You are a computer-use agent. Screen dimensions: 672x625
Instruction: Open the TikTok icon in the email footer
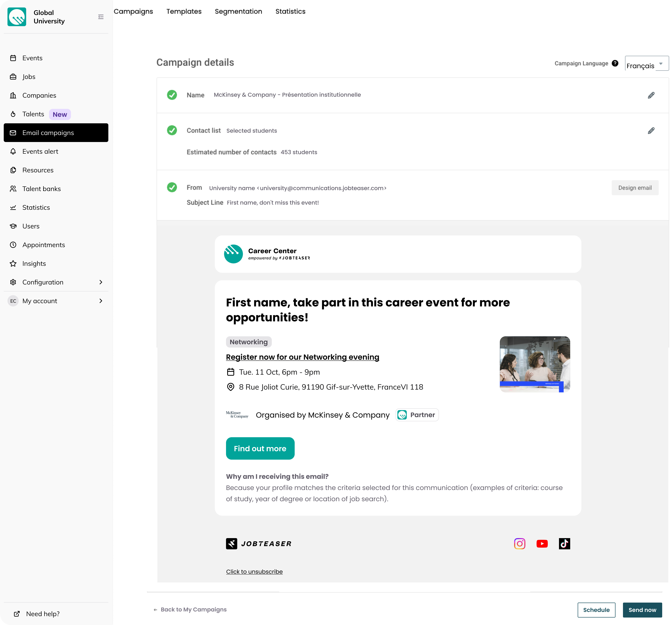coord(564,543)
